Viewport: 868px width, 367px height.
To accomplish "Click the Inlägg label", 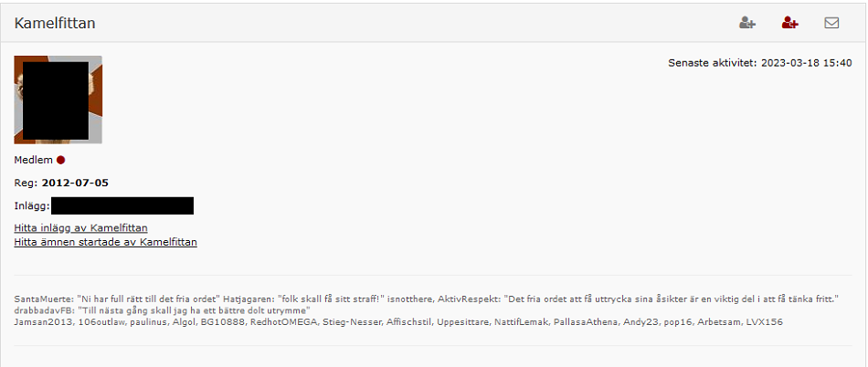I will (32, 206).
